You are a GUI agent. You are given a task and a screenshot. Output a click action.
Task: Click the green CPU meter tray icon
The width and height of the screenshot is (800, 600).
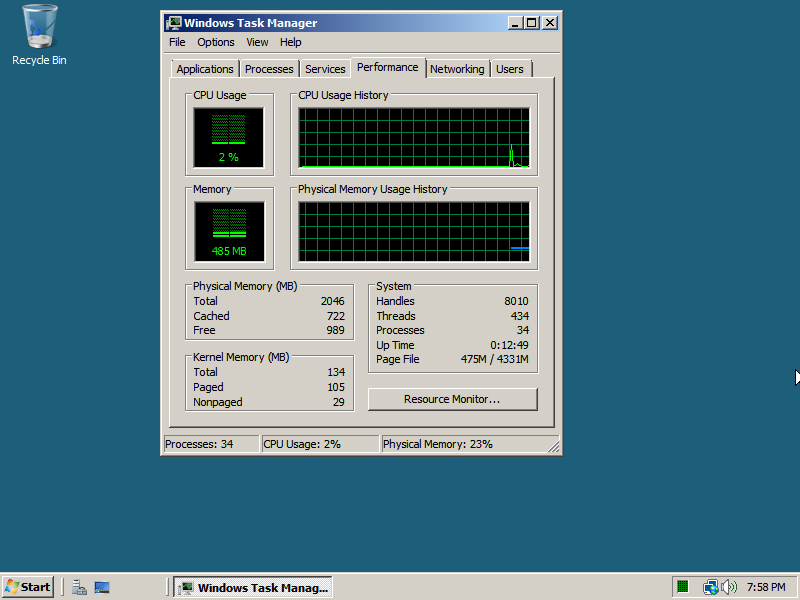click(683, 587)
